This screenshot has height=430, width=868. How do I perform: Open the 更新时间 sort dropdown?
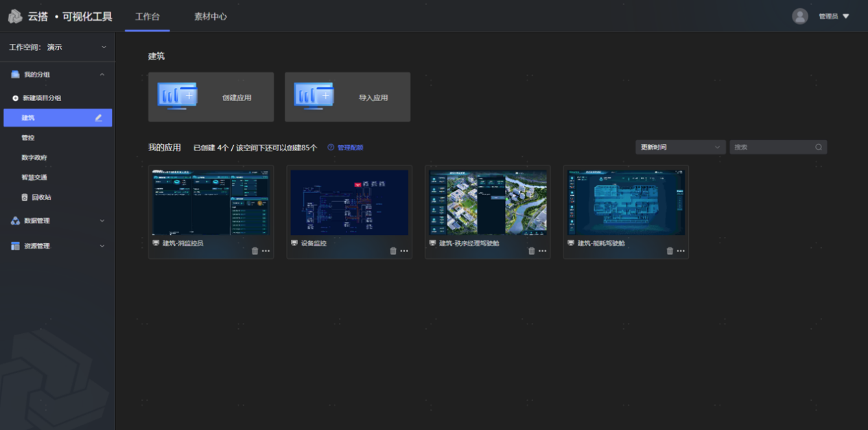pyautogui.click(x=680, y=147)
